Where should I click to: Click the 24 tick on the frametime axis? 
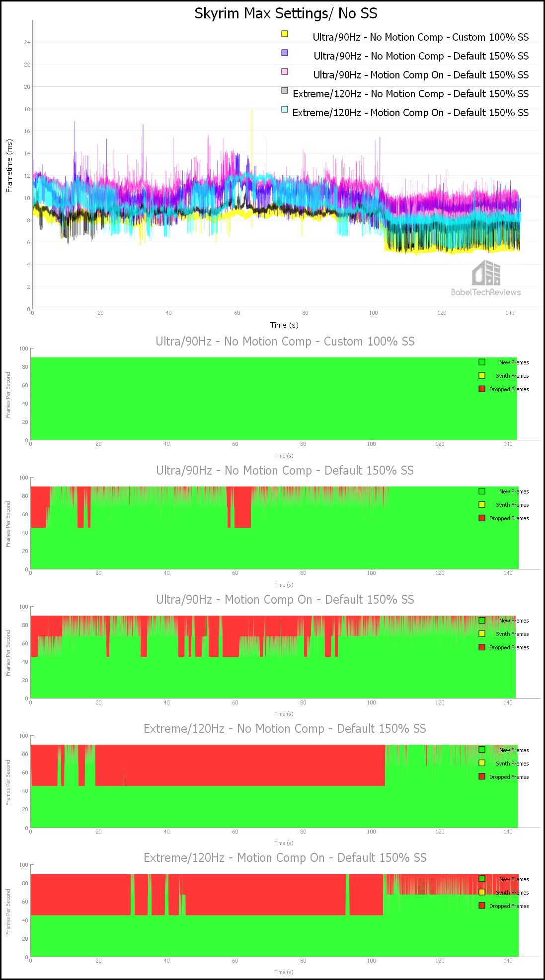click(x=27, y=42)
